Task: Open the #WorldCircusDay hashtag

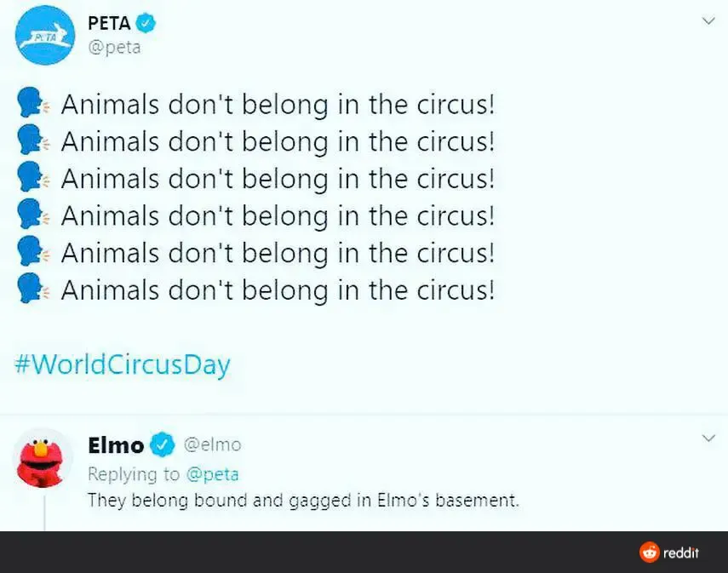Action: 123,365
